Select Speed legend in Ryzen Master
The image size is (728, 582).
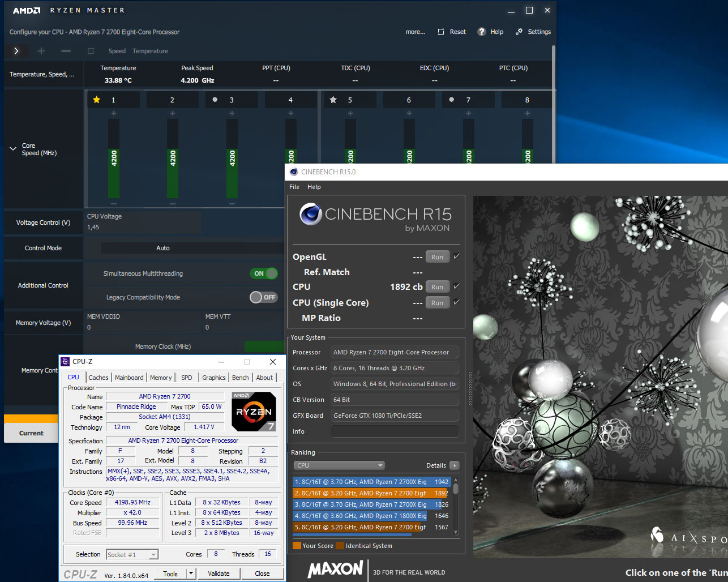coord(117,51)
